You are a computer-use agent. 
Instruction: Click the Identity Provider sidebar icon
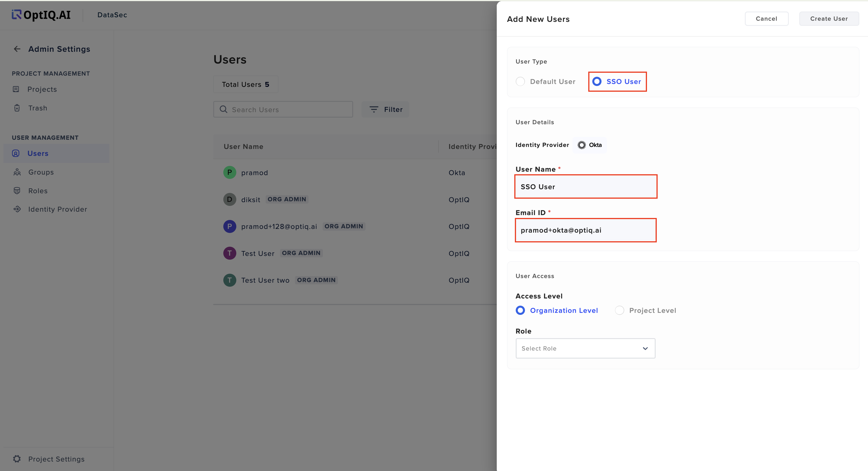click(x=17, y=209)
